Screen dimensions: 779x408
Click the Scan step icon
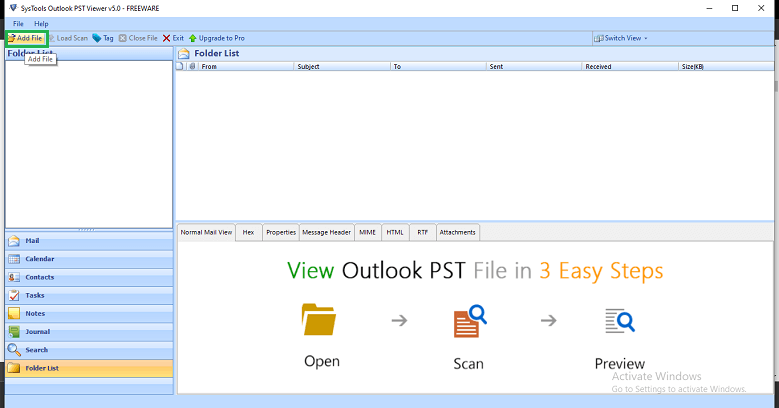click(x=470, y=321)
